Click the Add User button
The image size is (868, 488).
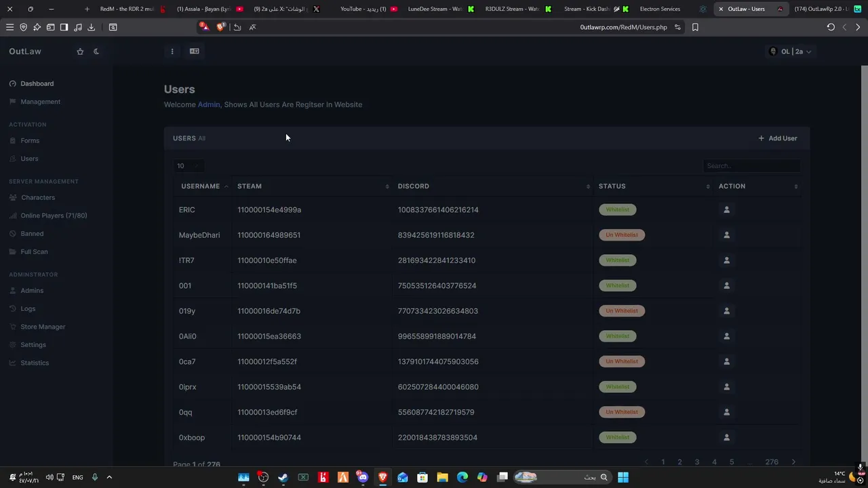778,138
